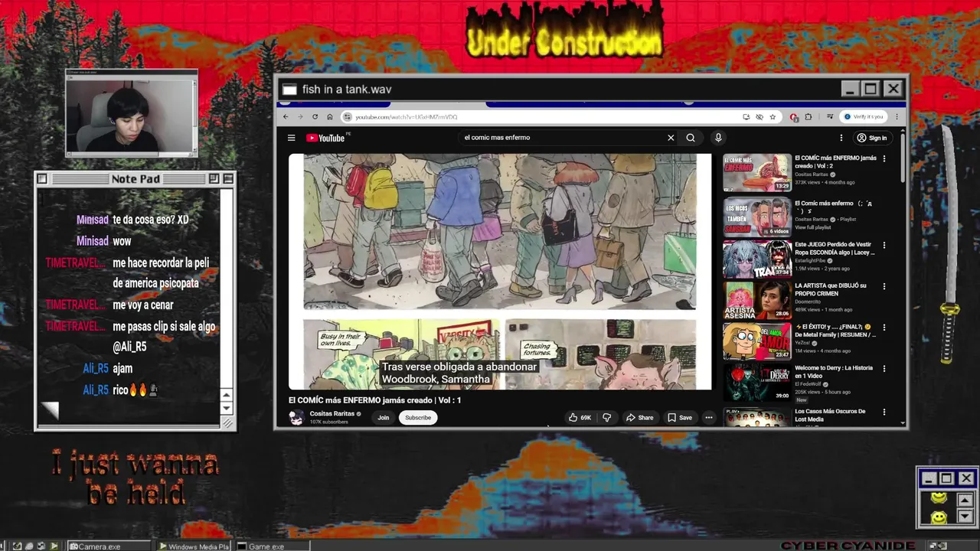This screenshot has width=980, height=551.
Task: Open the YouTube hamburger guide menu
Action: [291, 138]
